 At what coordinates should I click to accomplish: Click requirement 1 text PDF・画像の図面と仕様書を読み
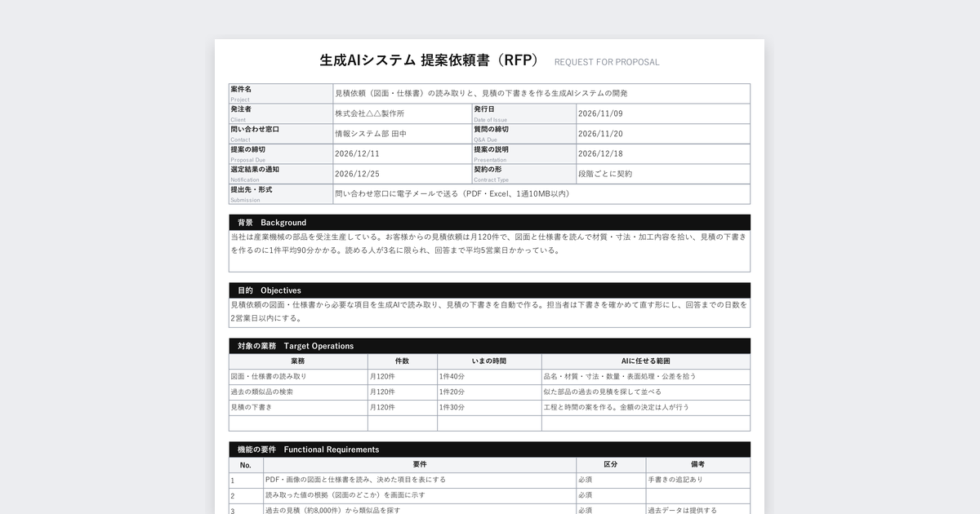[x=355, y=480]
